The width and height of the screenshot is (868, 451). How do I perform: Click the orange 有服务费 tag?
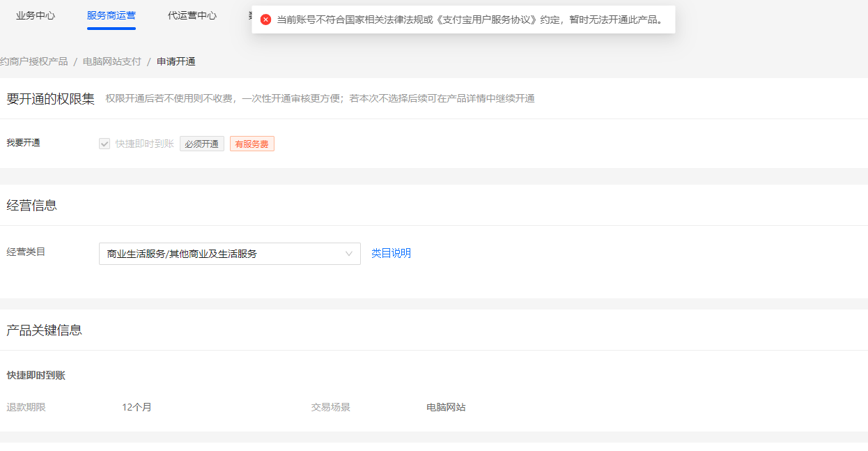click(x=251, y=144)
